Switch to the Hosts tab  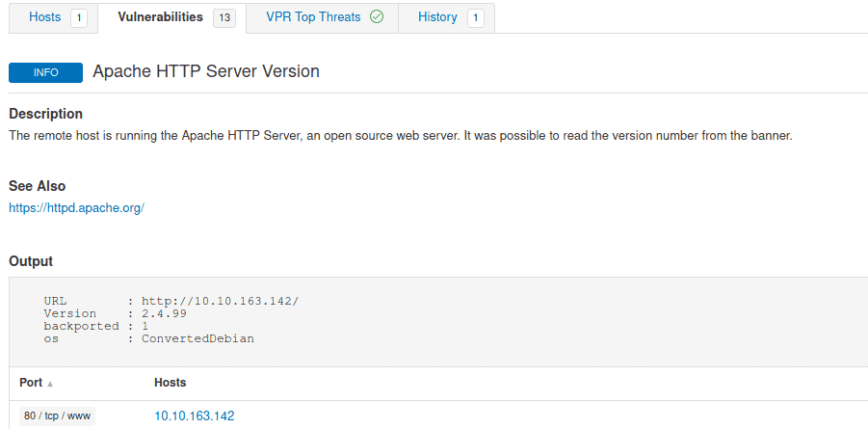click(x=54, y=17)
